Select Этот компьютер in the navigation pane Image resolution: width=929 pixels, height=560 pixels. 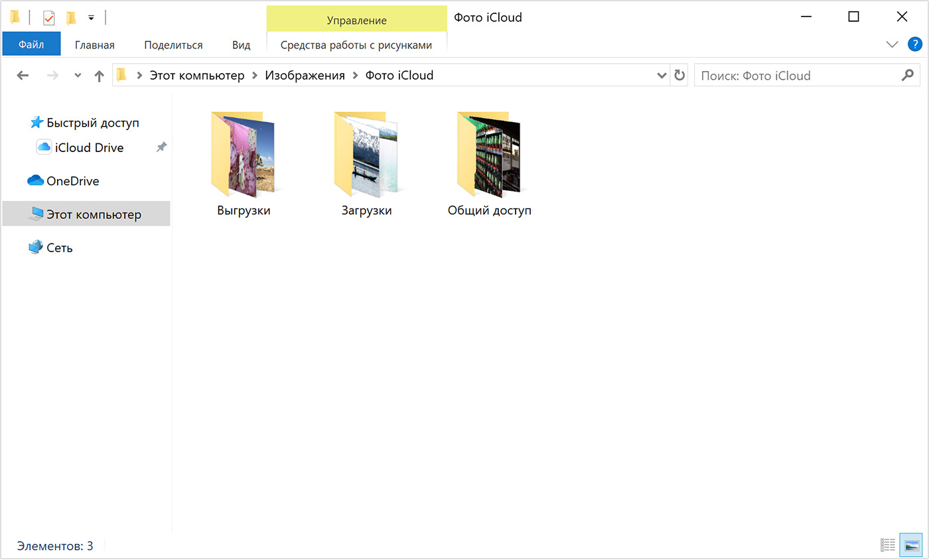pyautogui.click(x=86, y=214)
